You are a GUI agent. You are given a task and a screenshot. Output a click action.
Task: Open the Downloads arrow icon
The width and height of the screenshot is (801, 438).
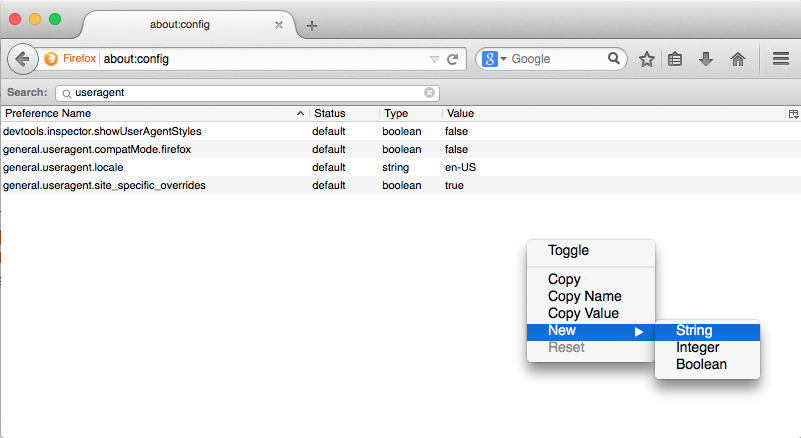(x=706, y=59)
